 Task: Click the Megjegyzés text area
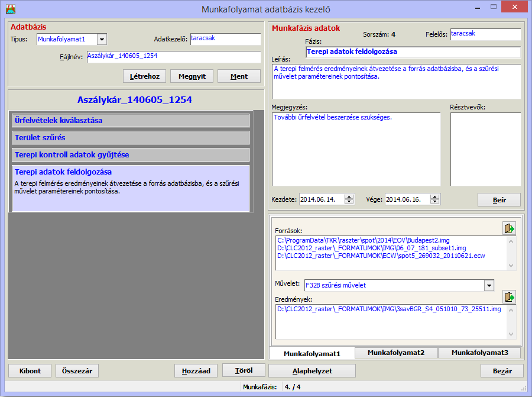tap(356, 149)
